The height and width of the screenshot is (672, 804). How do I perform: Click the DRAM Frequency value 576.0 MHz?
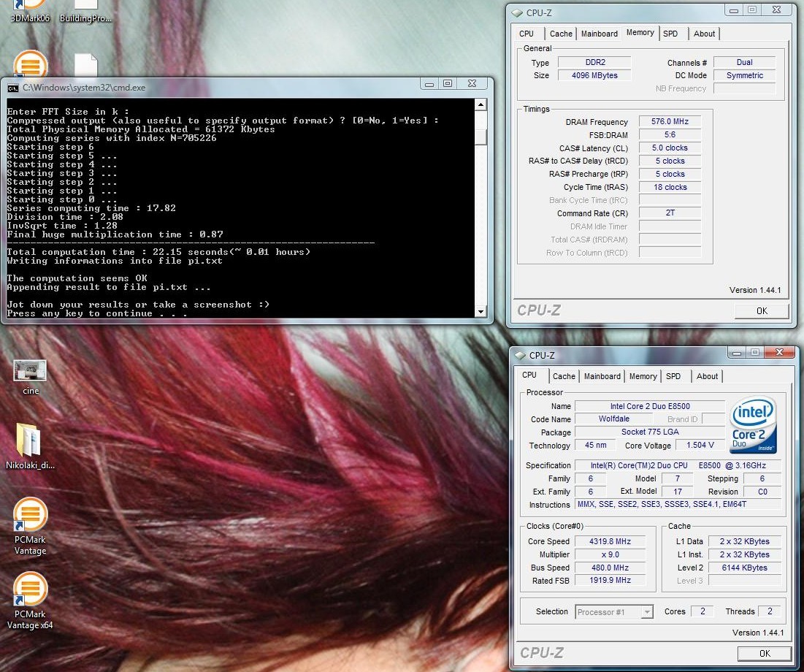(x=670, y=121)
